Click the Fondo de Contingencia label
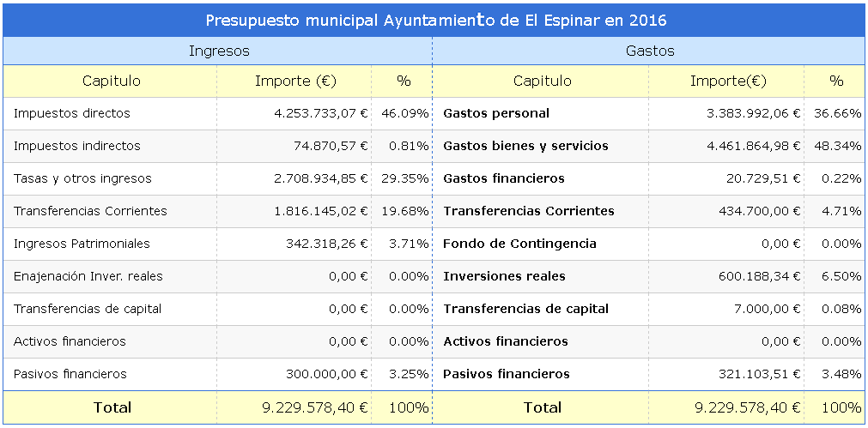Screen dimensions: 868x428 pyautogui.click(x=519, y=244)
